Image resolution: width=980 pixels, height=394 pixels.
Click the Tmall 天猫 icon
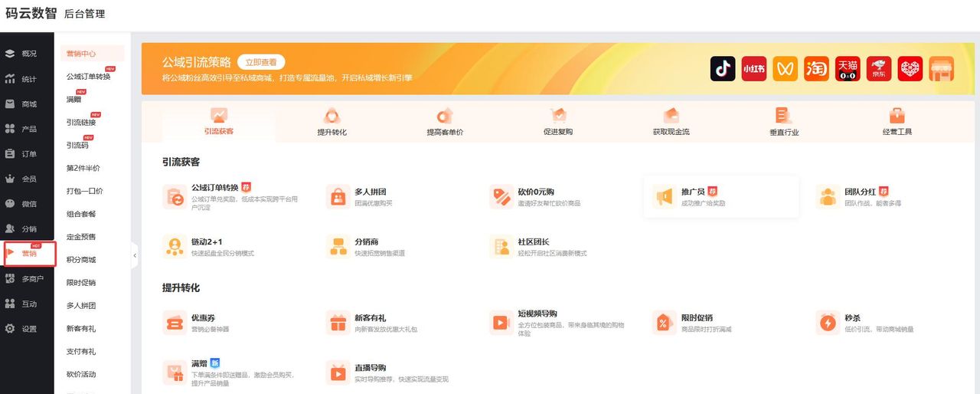pyautogui.click(x=848, y=69)
